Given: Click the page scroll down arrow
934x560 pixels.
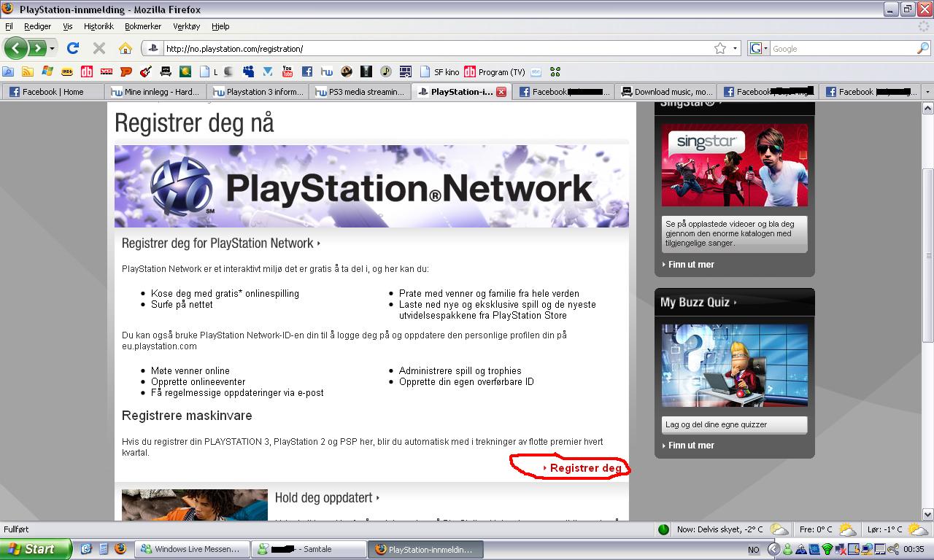Looking at the screenshot, I should pyautogui.click(x=927, y=513).
